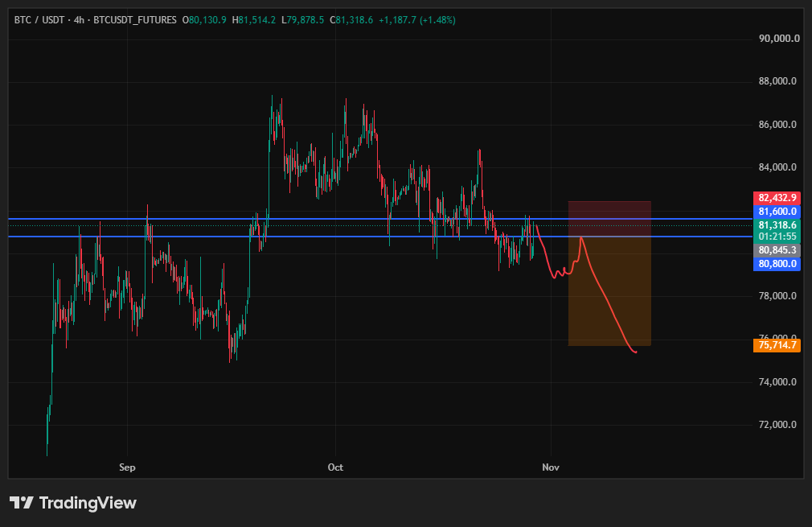Image resolution: width=812 pixels, height=527 pixels.
Task: Select the red stop-loss zone of the short position
Action: pos(609,219)
